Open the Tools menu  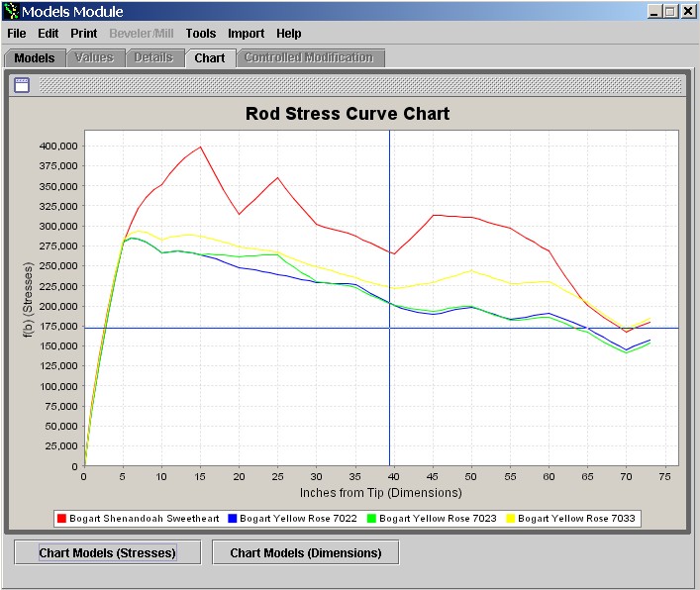point(201,33)
